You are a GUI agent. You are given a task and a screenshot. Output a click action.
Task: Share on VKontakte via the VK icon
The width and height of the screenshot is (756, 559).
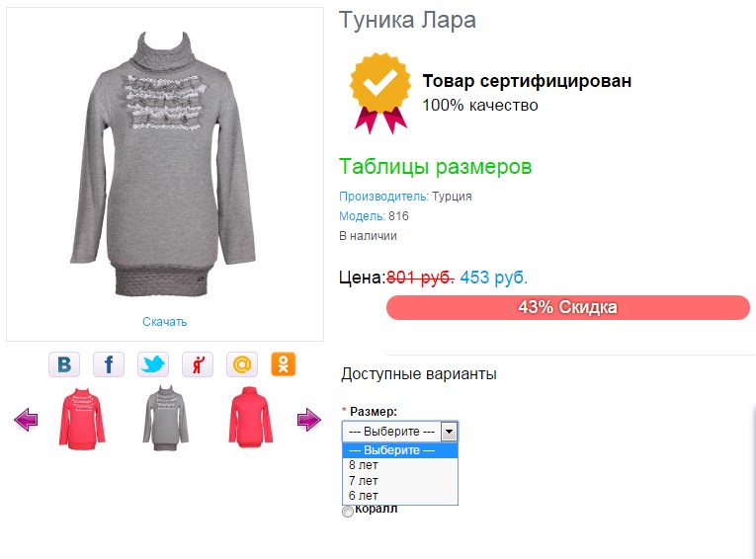[x=64, y=364]
